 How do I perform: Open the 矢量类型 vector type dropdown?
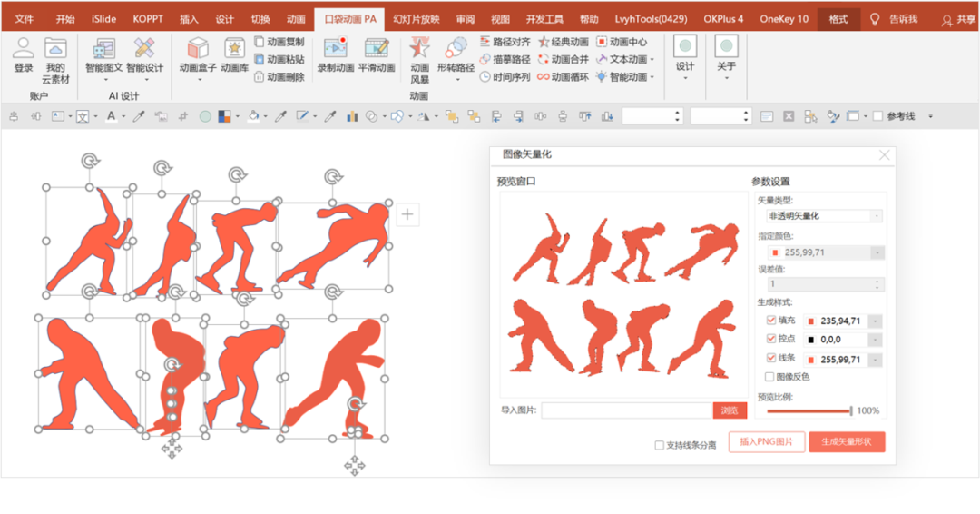[x=824, y=216]
